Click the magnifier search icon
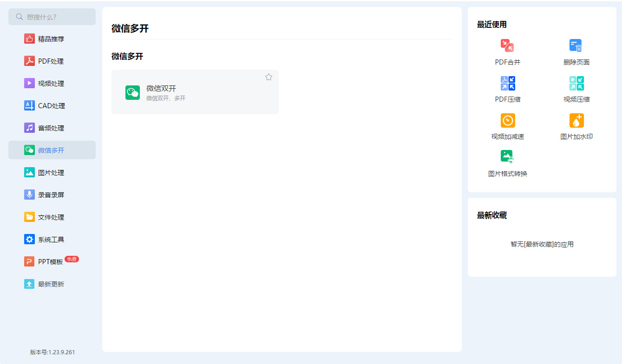Image resolution: width=622 pixels, height=364 pixels. tap(20, 17)
